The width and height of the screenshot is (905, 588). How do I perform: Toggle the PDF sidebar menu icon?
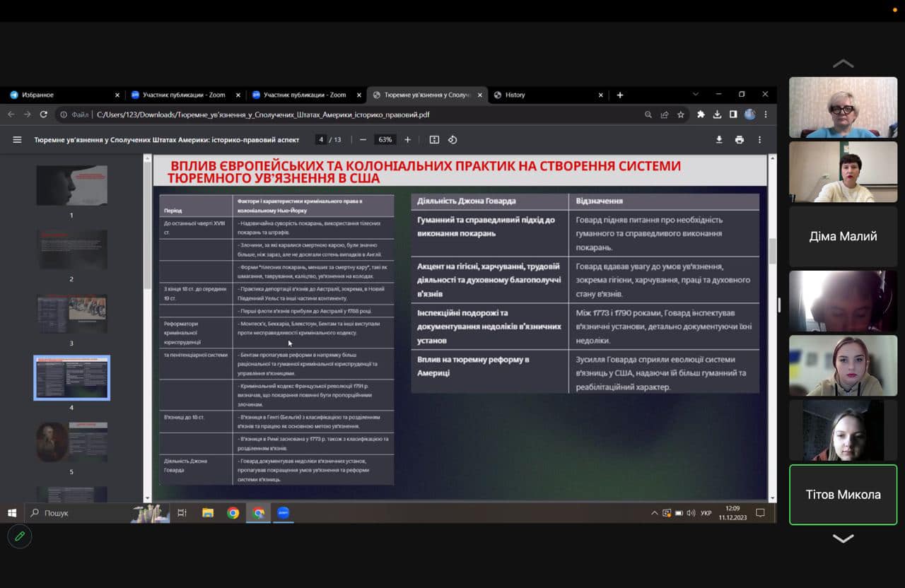point(17,140)
